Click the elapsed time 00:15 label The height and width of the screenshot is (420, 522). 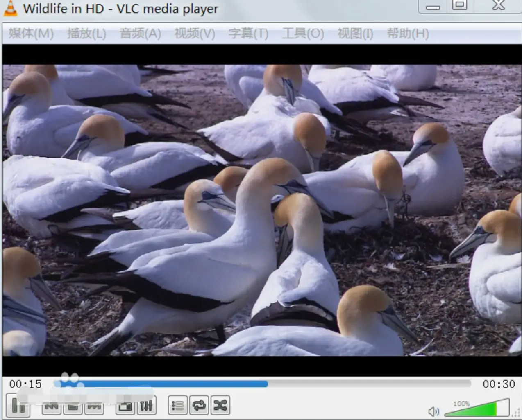pos(25,384)
